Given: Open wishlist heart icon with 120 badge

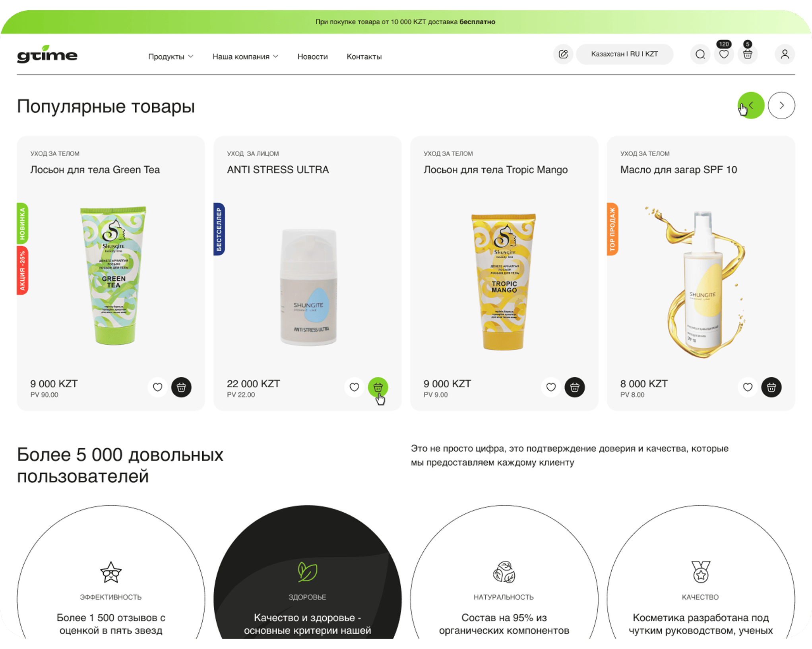Looking at the screenshot, I should click(724, 54).
